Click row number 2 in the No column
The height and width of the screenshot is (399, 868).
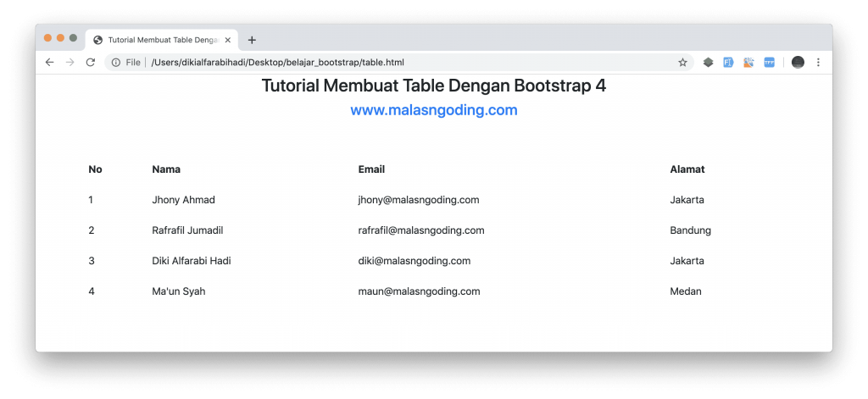pyautogui.click(x=92, y=230)
